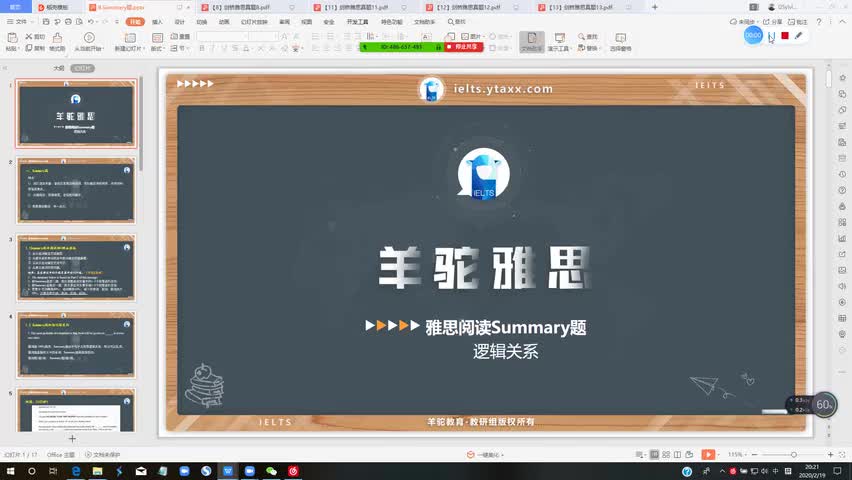
Task: Click the Copy button
Action: click(x=35, y=48)
